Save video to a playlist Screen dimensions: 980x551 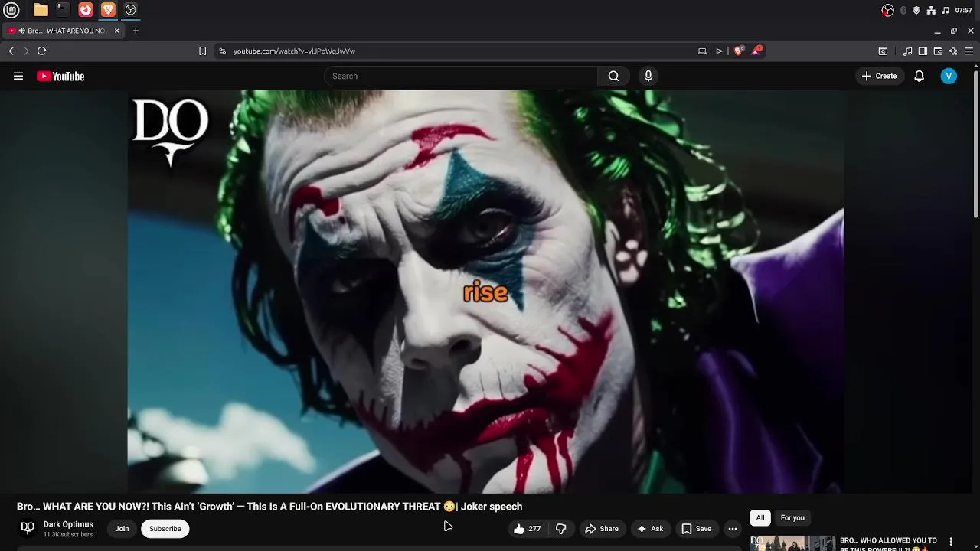click(697, 529)
